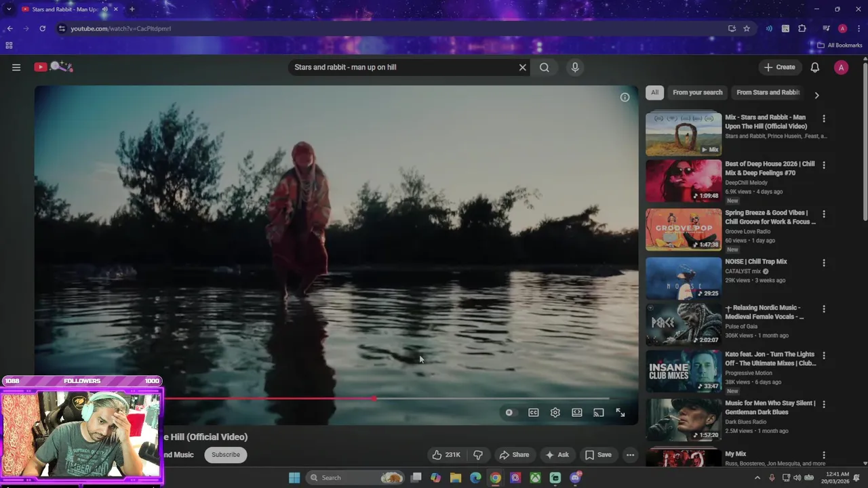Select the From Stars and Rabbit chip
Image resolution: width=868 pixels, height=488 pixels.
pos(768,92)
